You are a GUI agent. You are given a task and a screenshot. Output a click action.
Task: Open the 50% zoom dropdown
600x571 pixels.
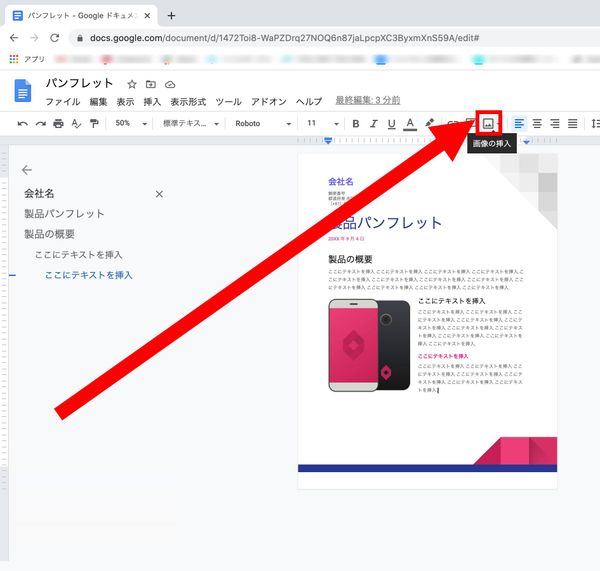tap(131, 124)
